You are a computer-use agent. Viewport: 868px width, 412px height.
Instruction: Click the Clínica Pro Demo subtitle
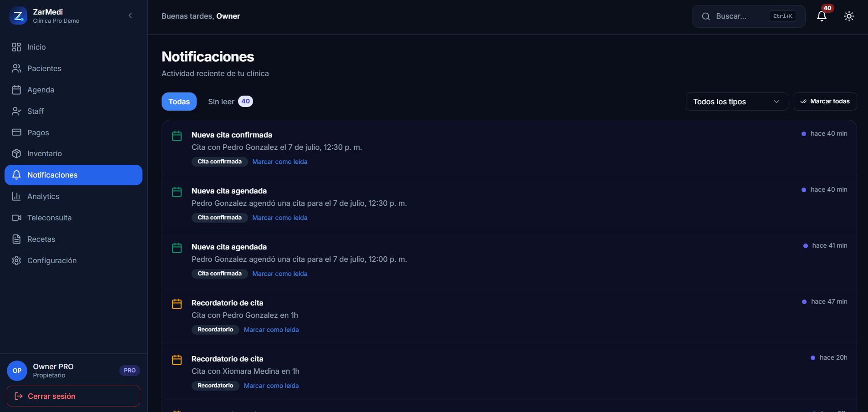click(x=56, y=21)
